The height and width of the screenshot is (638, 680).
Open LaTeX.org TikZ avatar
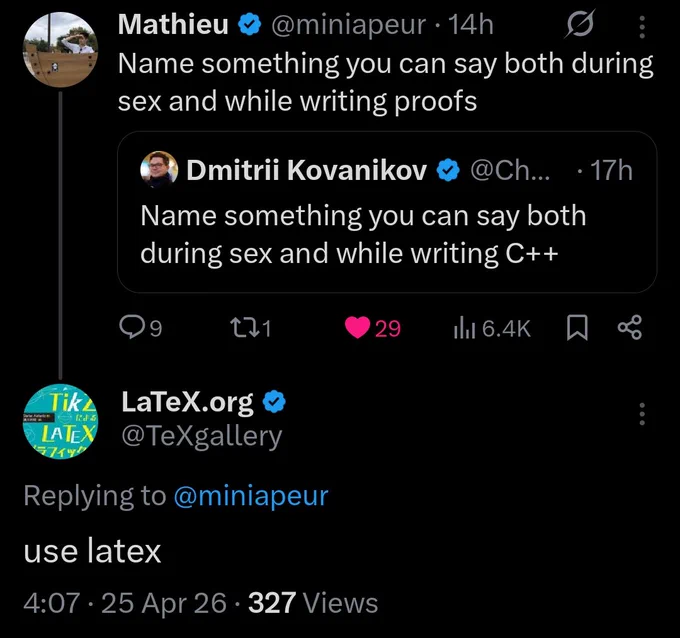coord(60,422)
